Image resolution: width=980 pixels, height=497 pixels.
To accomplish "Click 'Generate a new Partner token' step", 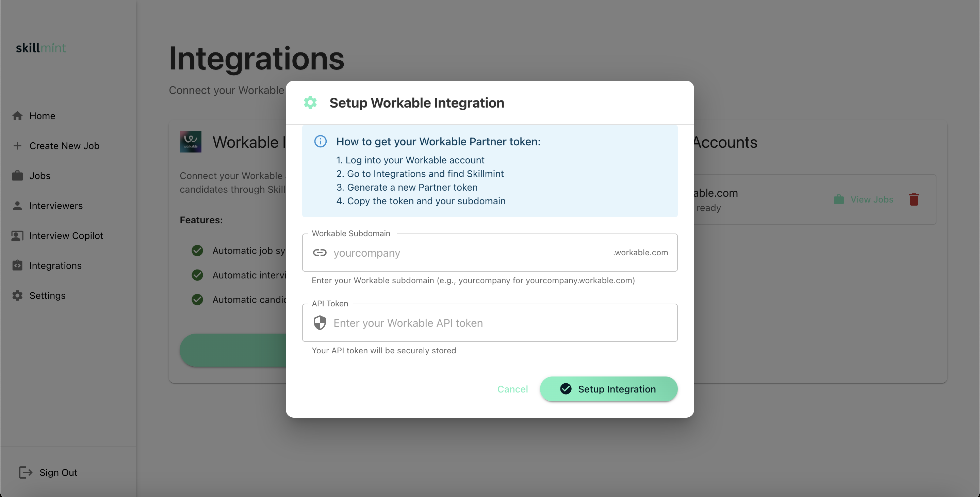I will pyautogui.click(x=412, y=187).
